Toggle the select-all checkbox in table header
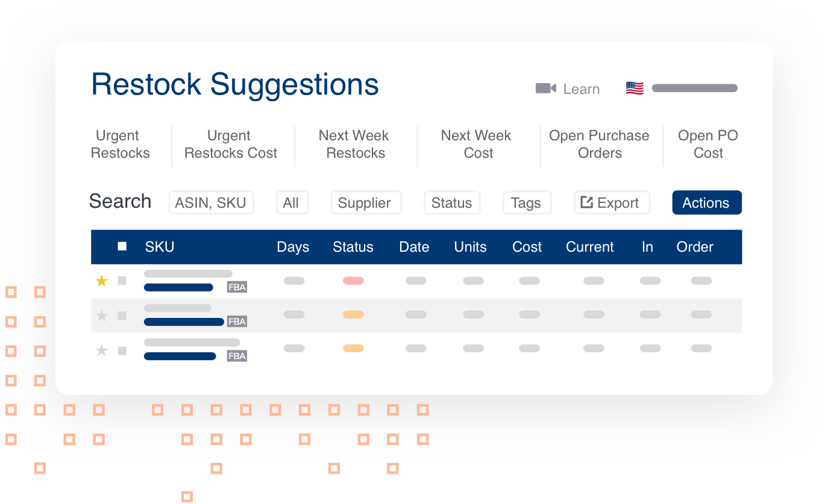 (122, 246)
